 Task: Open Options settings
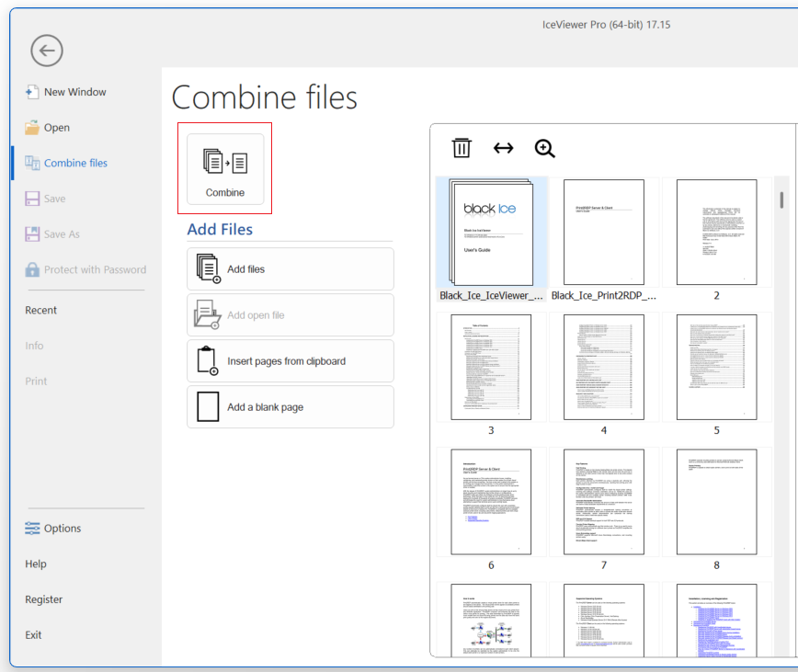coord(53,529)
